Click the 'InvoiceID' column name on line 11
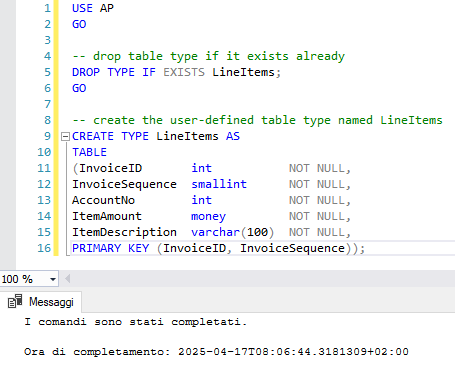Screen dimensions: 455x369 click(110, 168)
